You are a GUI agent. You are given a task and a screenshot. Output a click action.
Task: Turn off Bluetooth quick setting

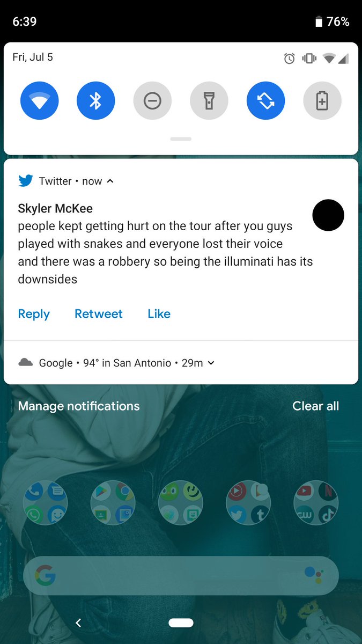[x=96, y=100]
